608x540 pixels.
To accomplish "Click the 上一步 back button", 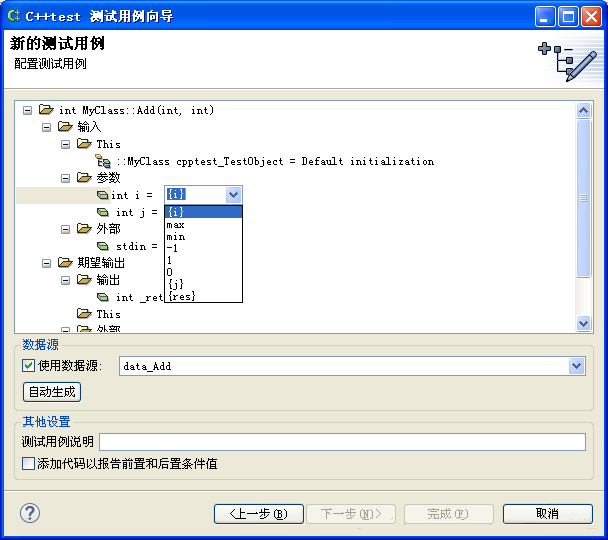I will [259, 514].
